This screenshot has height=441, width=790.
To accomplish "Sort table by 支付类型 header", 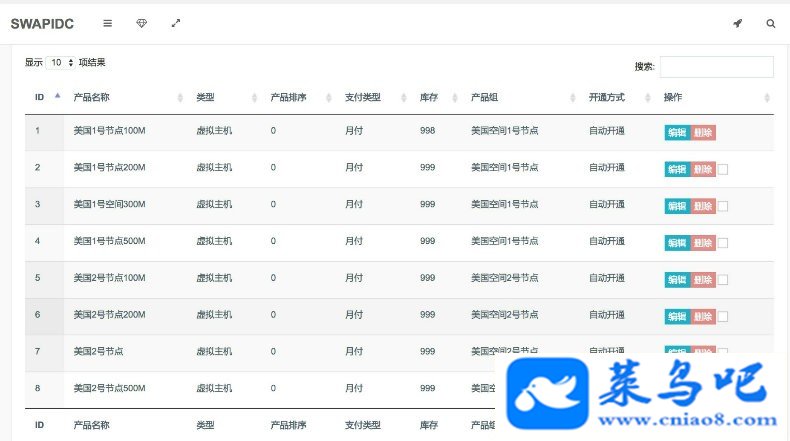I will [363, 97].
